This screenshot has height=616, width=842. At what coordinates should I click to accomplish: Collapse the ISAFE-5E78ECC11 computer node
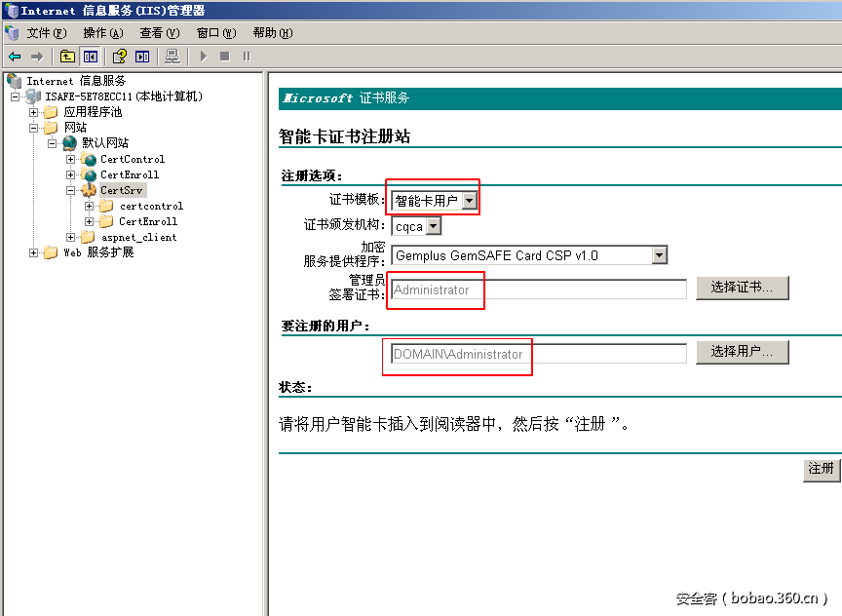click(x=17, y=96)
